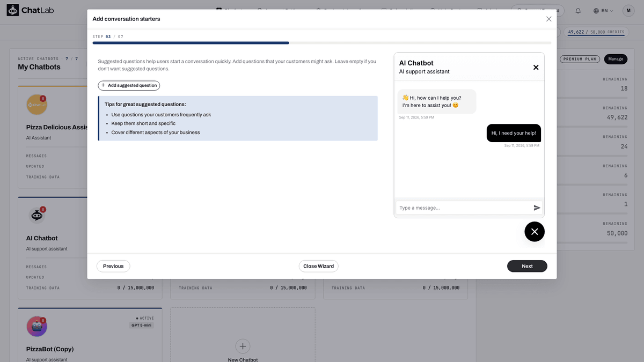Image resolution: width=644 pixels, height=362 pixels.
Task: Proceed with the Next button
Action: 527,266
